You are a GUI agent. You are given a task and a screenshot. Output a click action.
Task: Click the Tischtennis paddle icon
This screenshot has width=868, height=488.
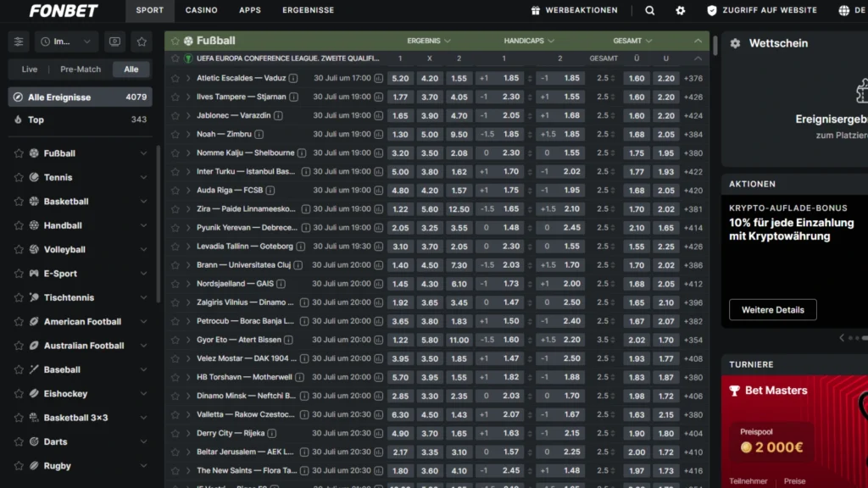(x=34, y=297)
